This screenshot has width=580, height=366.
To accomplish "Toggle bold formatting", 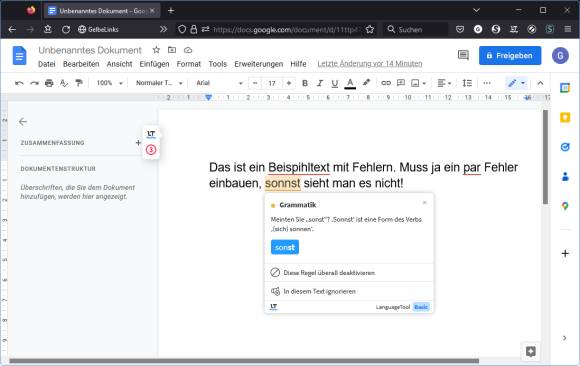I will [305, 83].
